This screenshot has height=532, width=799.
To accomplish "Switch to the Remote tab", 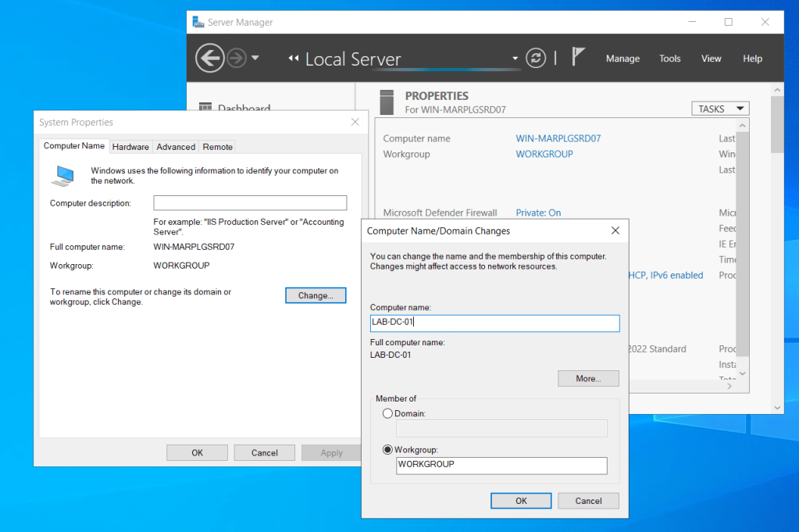I will click(217, 147).
